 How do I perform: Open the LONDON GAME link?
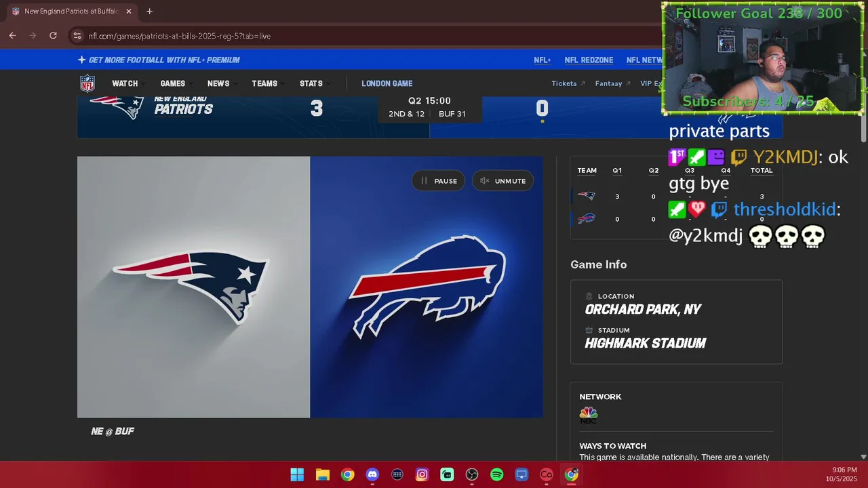point(387,83)
